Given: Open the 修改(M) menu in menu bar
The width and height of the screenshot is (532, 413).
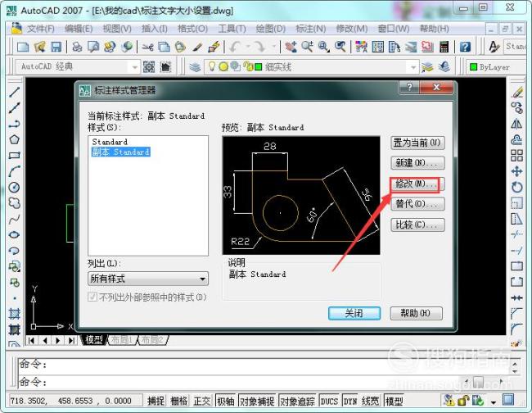Looking at the screenshot, I should [351, 29].
